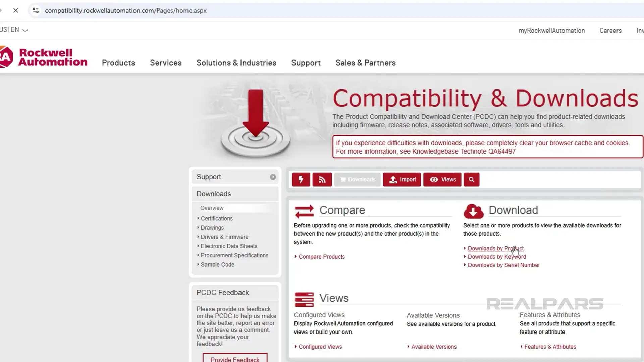Click the PCDC Feedback panel heading
The image size is (644, 362).
click(x=222, y=293)
